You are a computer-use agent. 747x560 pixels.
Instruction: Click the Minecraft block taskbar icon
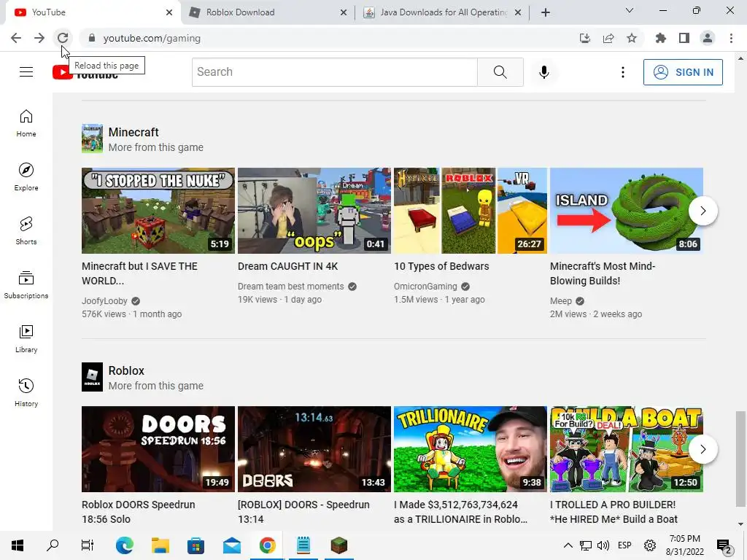[339, 545]
